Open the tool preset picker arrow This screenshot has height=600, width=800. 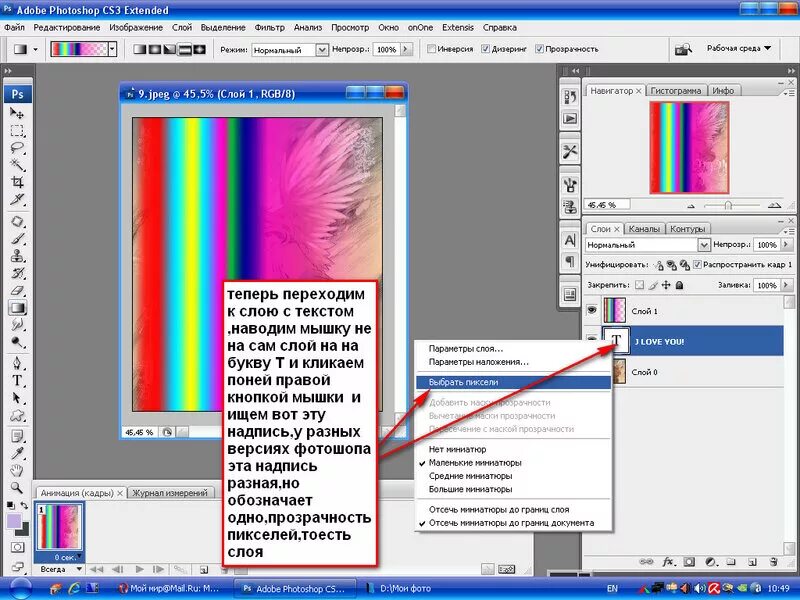35,49
